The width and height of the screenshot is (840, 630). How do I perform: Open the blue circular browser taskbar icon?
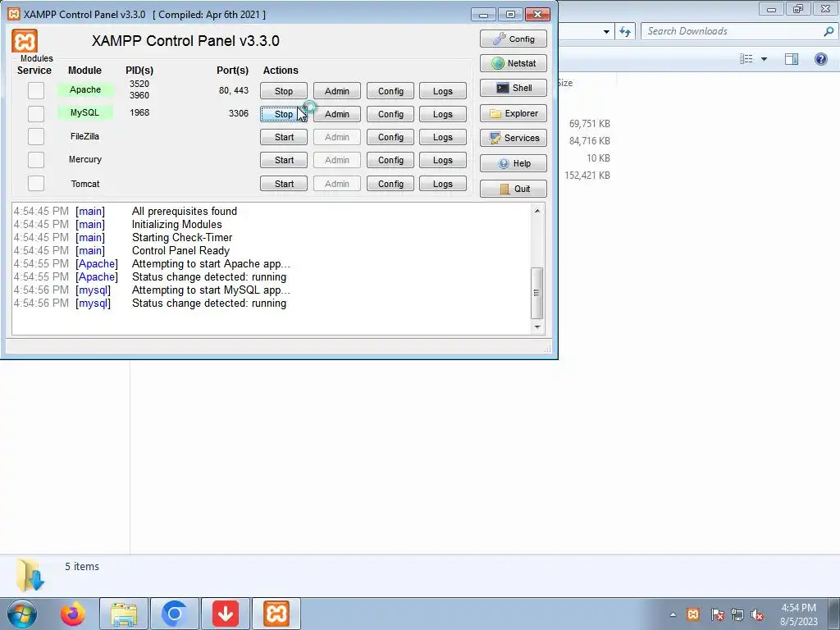pyautogui.click(x=174, y=614)
